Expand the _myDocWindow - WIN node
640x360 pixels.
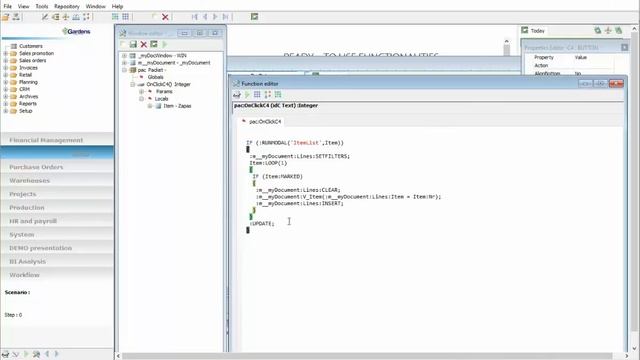coord(124,56)
